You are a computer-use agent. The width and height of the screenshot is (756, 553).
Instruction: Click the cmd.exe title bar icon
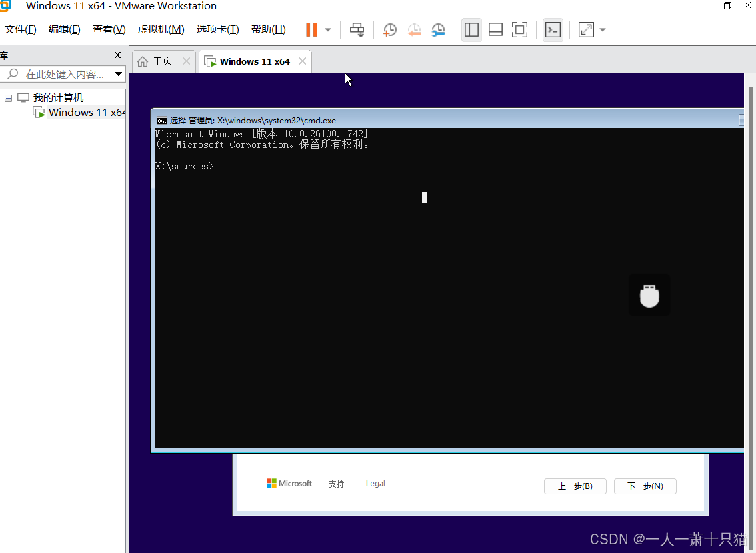(162, 121)
